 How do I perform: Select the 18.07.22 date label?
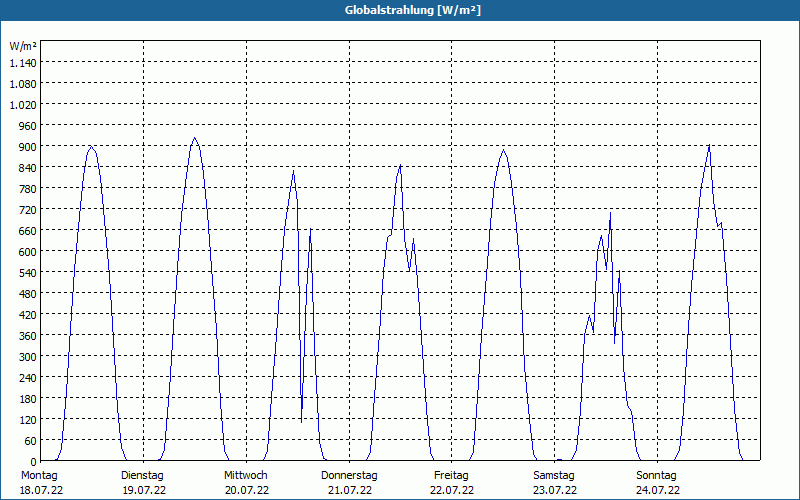(x=41, y=490)
